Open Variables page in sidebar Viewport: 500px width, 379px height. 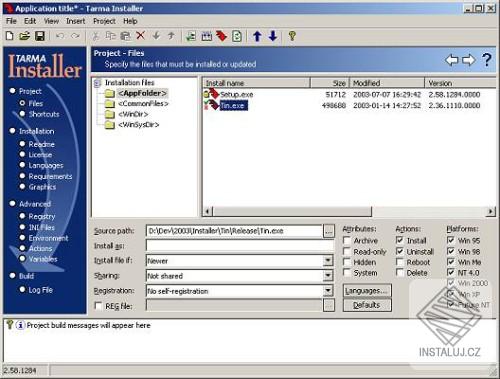[x=43, y=259]
